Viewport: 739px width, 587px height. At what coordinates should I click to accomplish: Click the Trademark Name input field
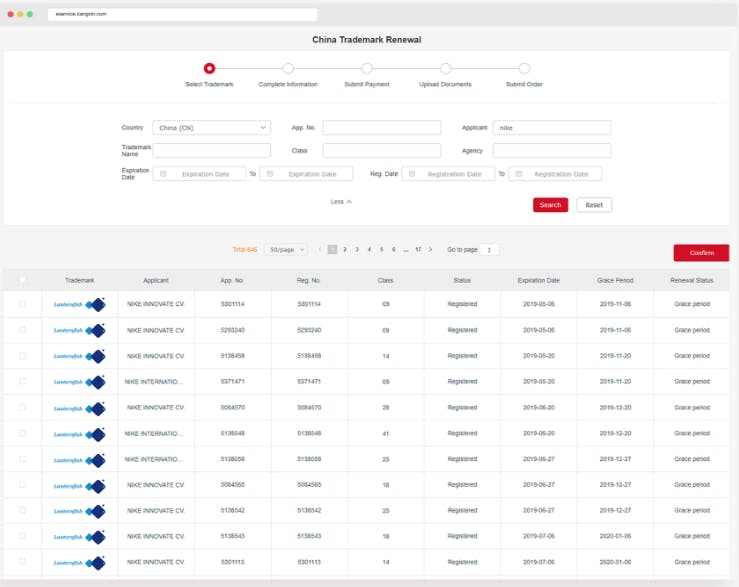[212, 150]
